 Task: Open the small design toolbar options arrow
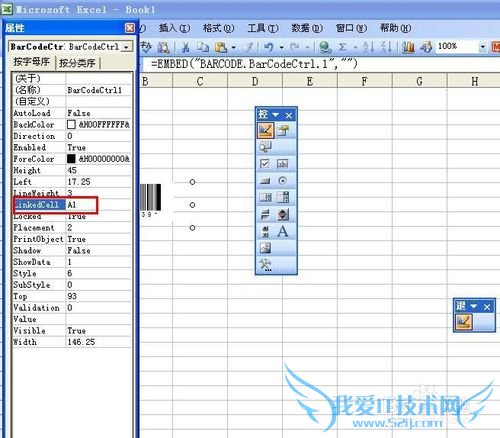pyautogui.click(x=474, y=306)
